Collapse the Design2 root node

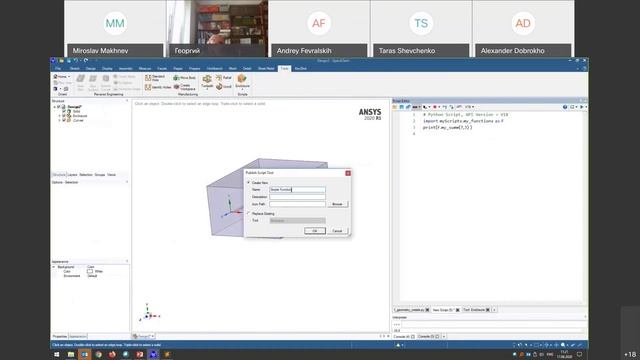(x=54, y=107)
